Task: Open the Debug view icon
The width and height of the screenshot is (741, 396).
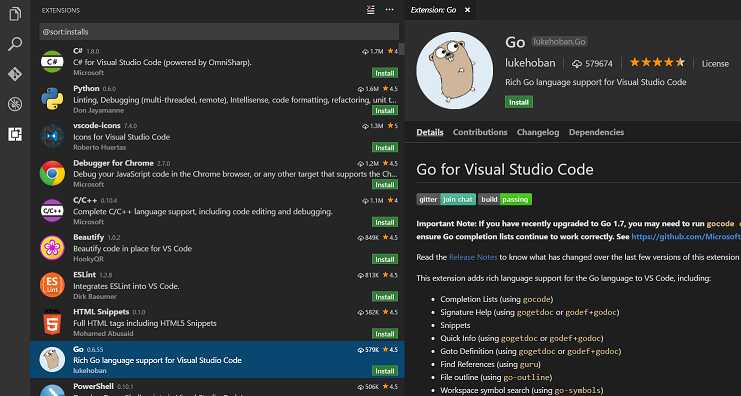Action: tap(15, 104)
